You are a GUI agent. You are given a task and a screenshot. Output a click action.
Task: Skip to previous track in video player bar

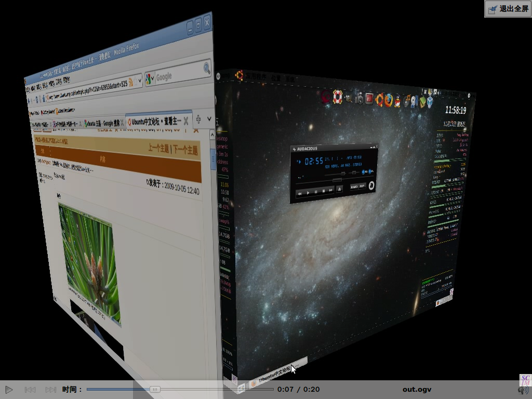pos(30,390)
